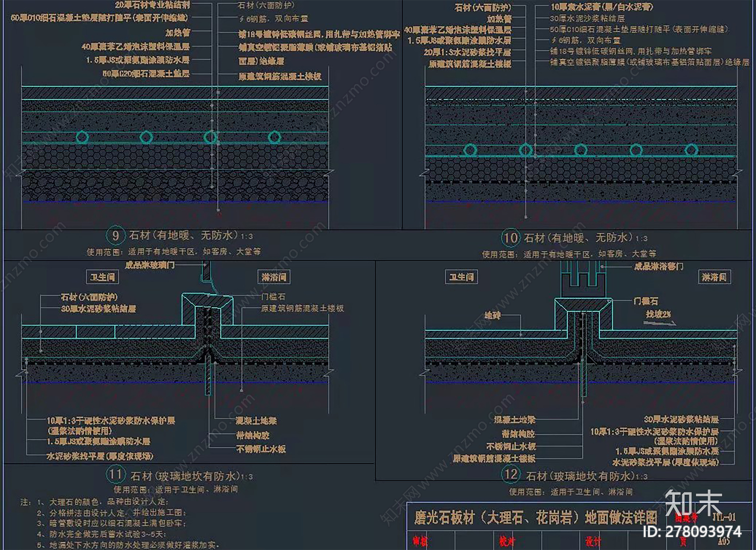Click 'φ6钢筋, 双向布置' annotation in detail 10
756x550 pixels.
[x=585, y=40]
